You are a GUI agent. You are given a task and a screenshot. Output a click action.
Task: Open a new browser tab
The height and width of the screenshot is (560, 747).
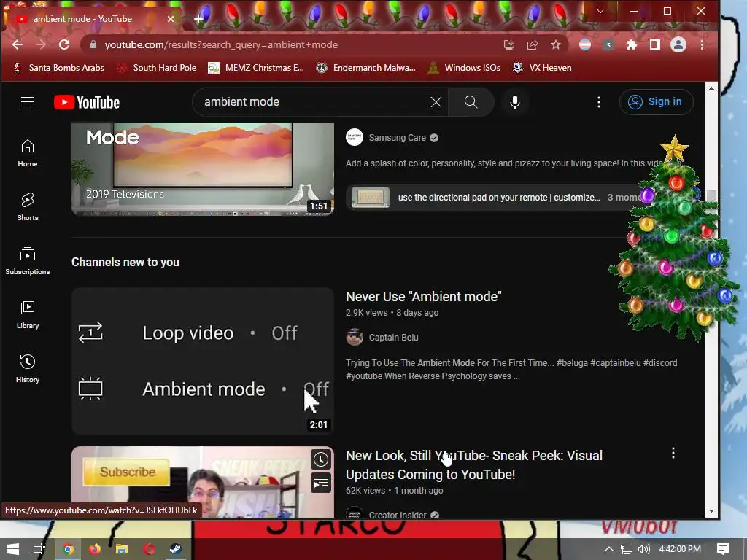click(198, 18)
